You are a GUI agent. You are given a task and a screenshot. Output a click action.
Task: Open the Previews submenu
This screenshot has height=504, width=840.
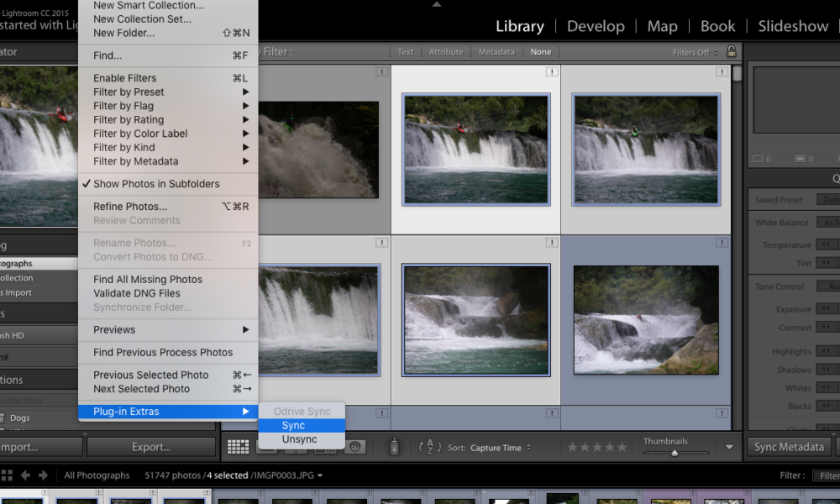(x=168, y=330)
